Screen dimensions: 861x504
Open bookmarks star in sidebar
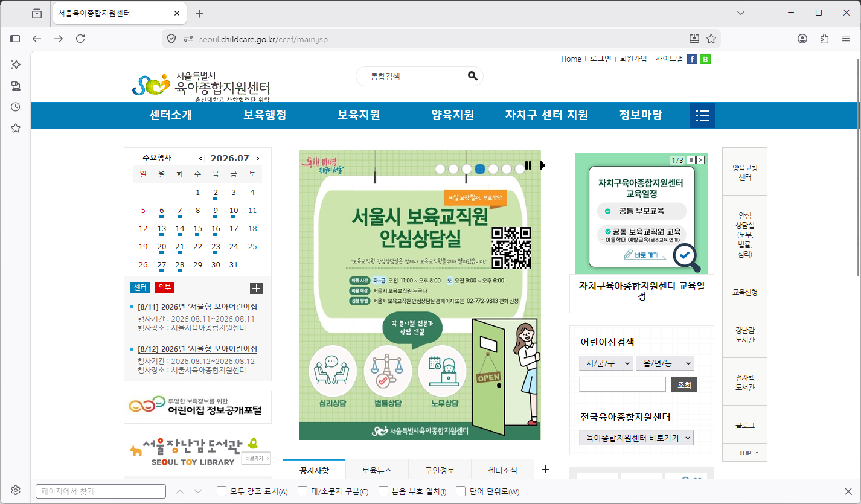(x=16, y=128)
